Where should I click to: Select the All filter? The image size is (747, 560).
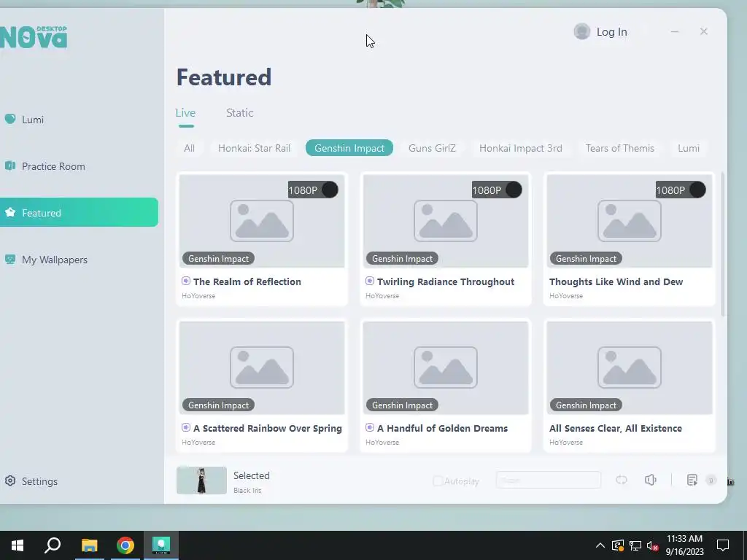(189, 148)
